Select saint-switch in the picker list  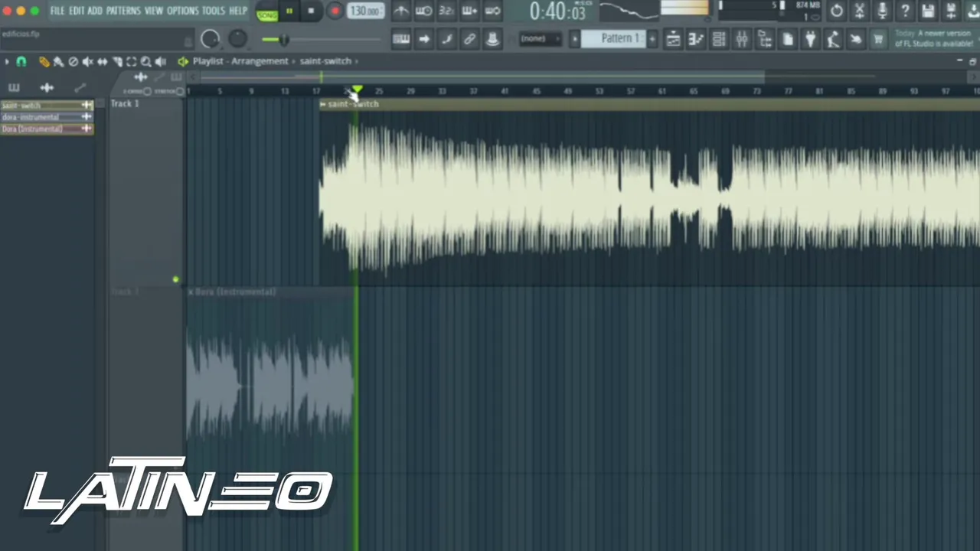coord(47,106)
